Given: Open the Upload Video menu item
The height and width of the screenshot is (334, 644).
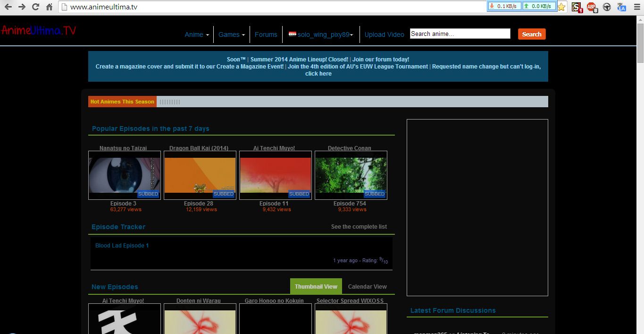Looking at the screenshot, I should coord(384,34).
